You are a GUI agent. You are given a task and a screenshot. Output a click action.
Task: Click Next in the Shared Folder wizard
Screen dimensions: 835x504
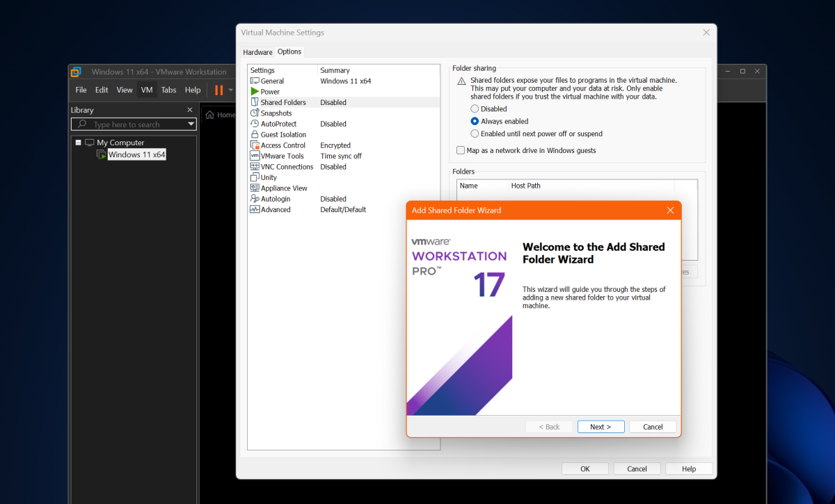point(600,426)
